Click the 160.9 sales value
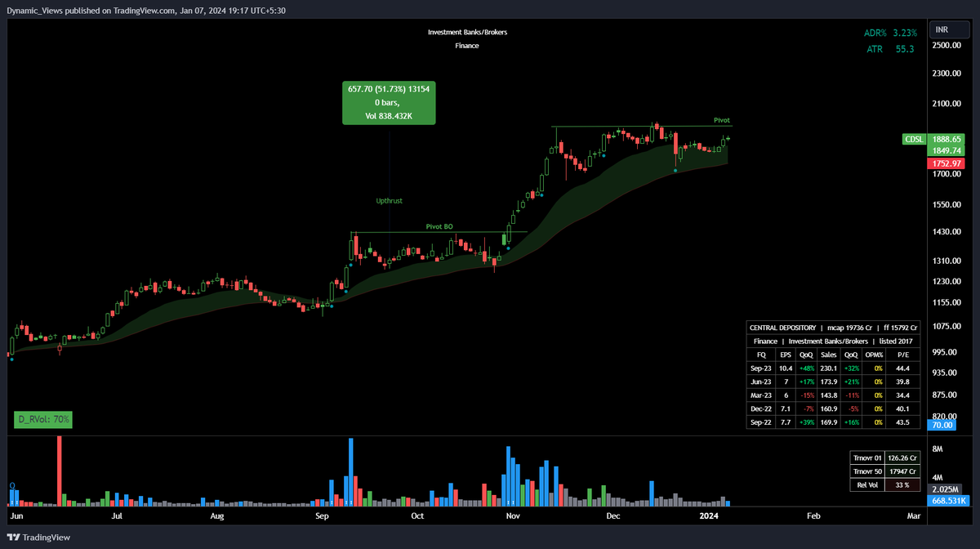The image size is (980, 549). [829, 410]
